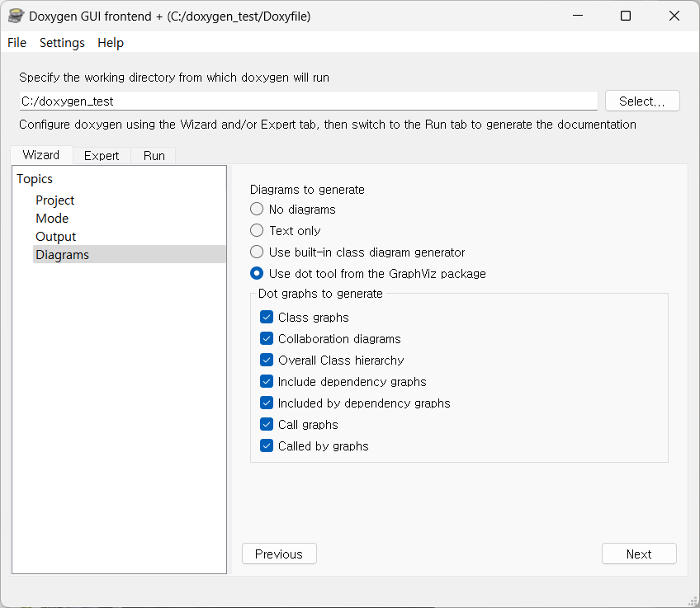700x608 pixels.
Task: Select the Diagrams topic
Action: [130, 254]
